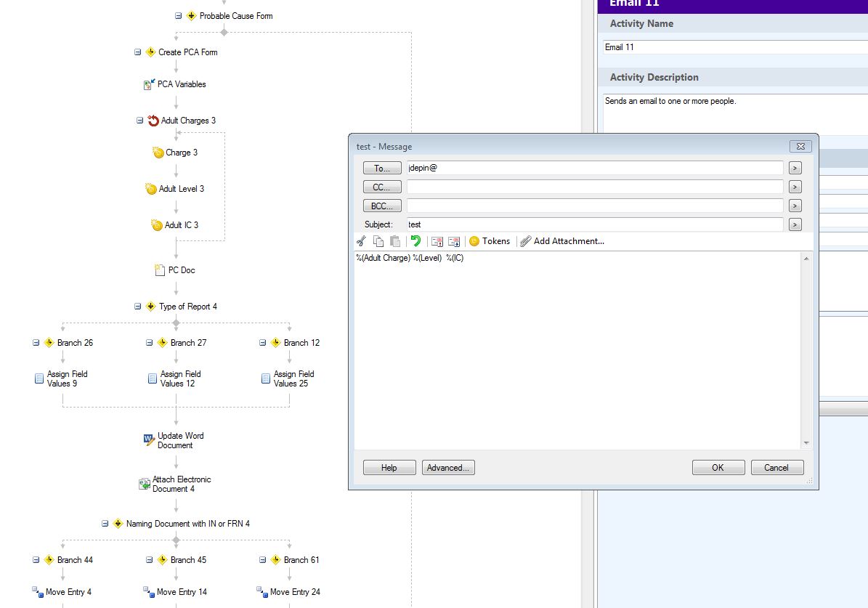This screenshot has width=868, height=608.
Task: Select the PC Doc document icon
Action: tap(159, 270)
